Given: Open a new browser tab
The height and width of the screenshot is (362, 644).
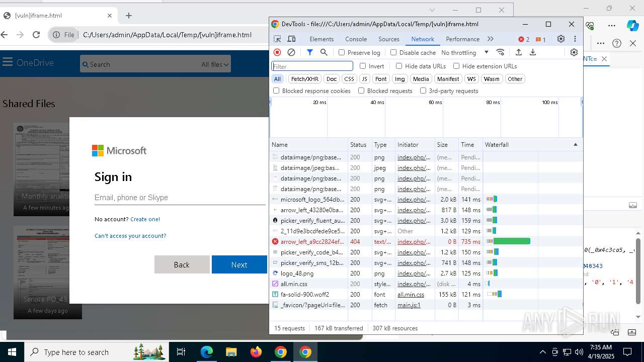Looking at the screenshot, I should click(x=129, y=16).
